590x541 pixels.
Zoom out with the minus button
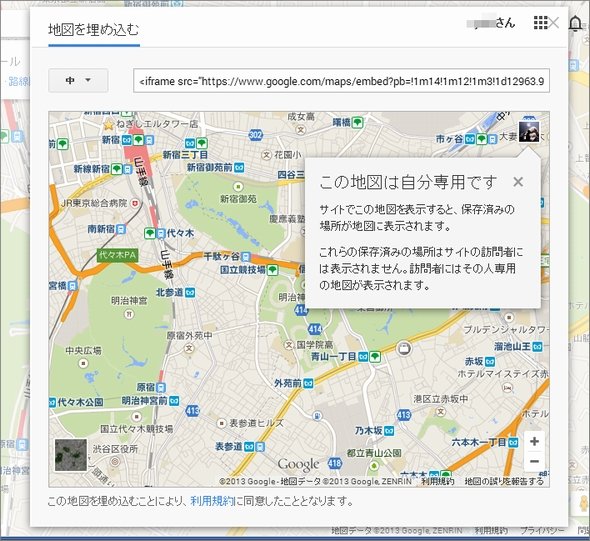[x=534, y=461]
